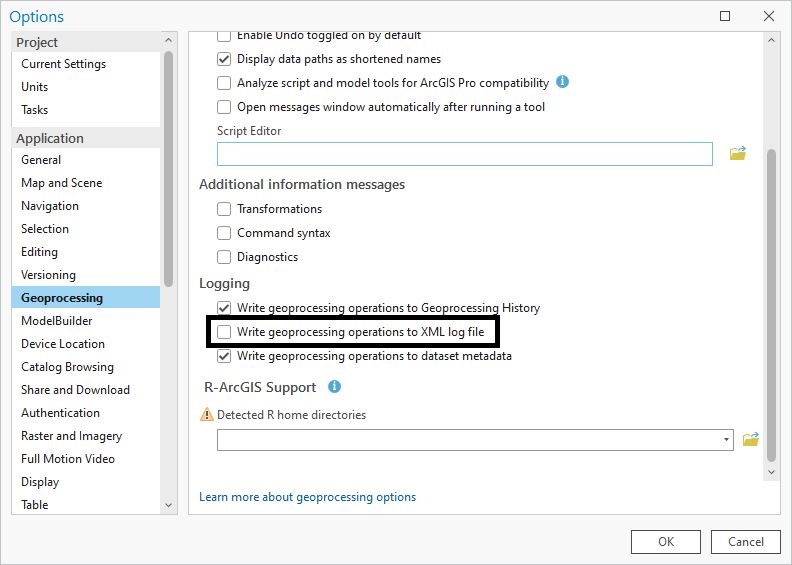Image resolution: width=792 pixels, height=565 pixels.
Task: Click R-ArcGIS Support info icon
Action: pyautogui.click(x=334, y=387)
